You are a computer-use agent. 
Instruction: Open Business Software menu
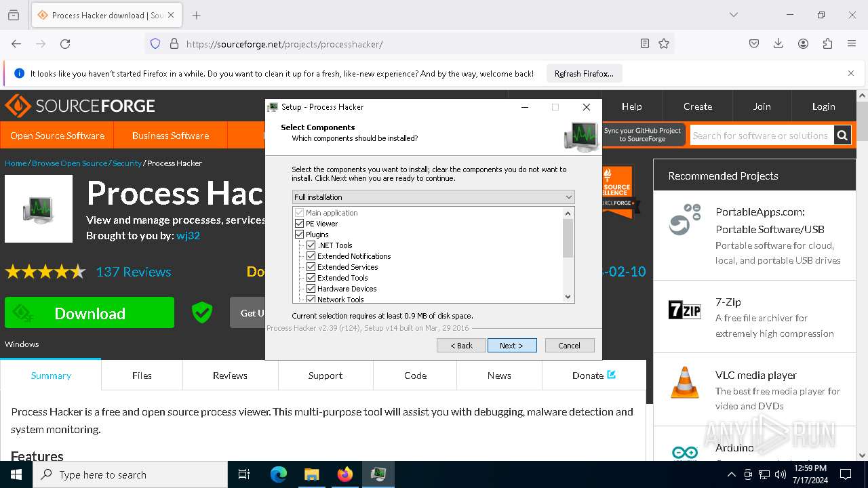170,136
